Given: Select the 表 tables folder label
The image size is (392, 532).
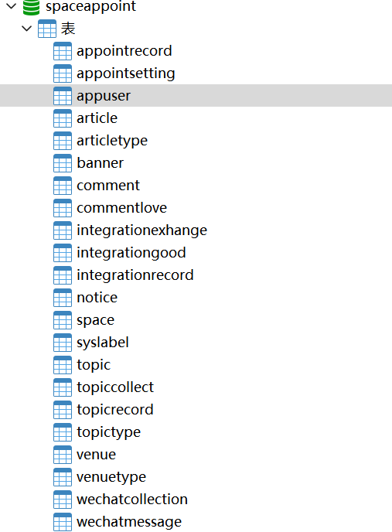Looking at the screenshot, I should click(x=68, y=29).
